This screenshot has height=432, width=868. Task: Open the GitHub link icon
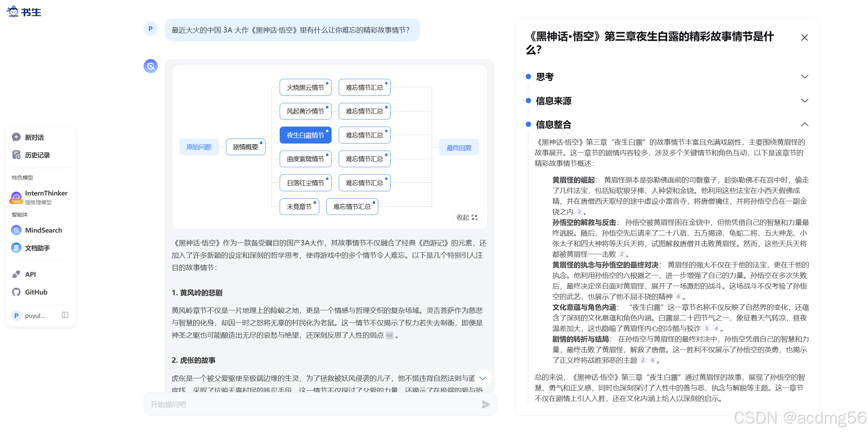16,292
